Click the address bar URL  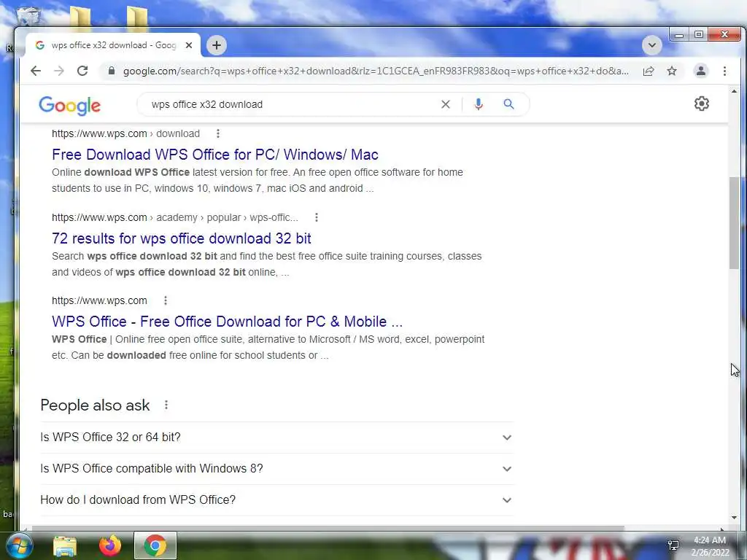tap(376, 71)
